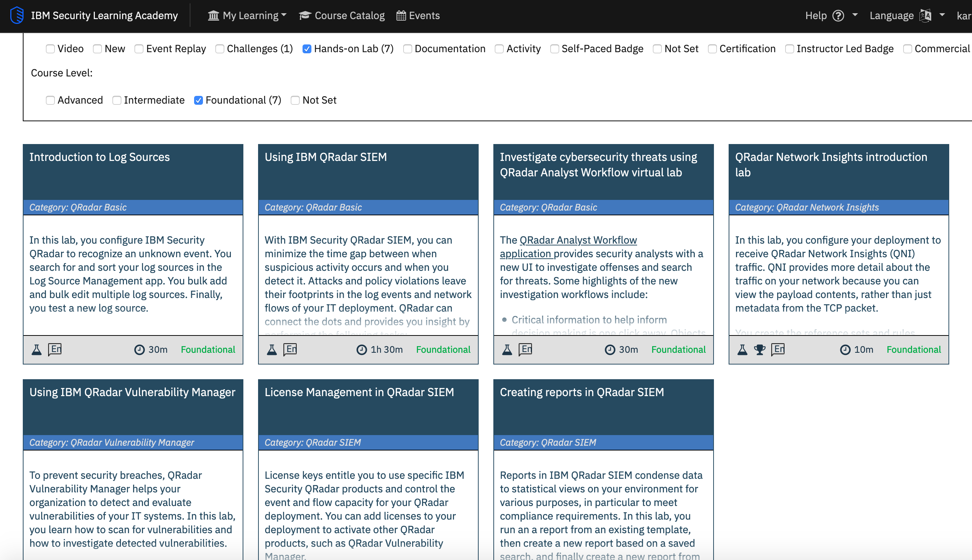Check the Video filter checkbox
Viewport: 972px width, 560px height.
click(50, 49)
